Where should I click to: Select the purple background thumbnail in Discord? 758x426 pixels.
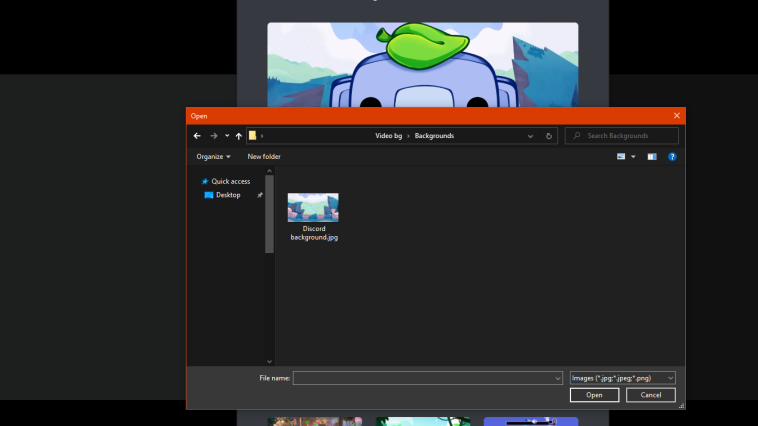coord(531,422)
